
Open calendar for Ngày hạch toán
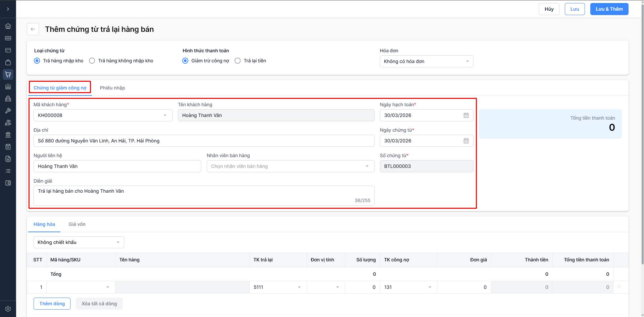coord(466,115)
